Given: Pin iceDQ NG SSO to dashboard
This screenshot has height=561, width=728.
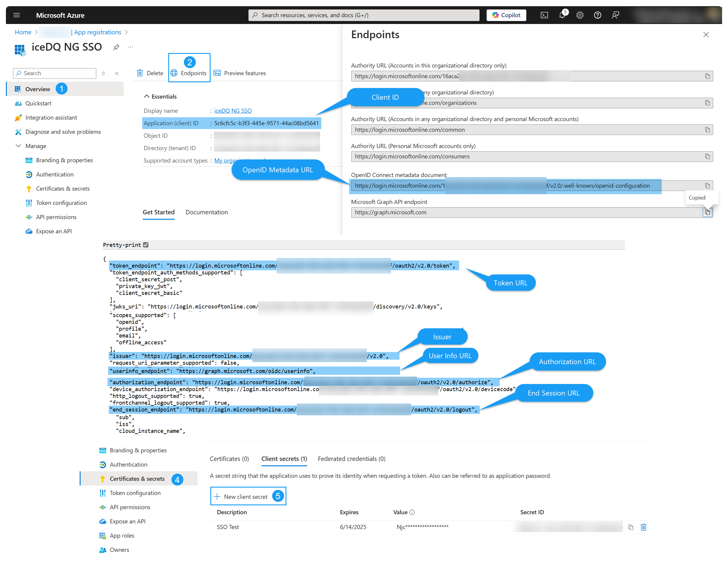Looking at the screenshot, I should [x=116, y=47].
